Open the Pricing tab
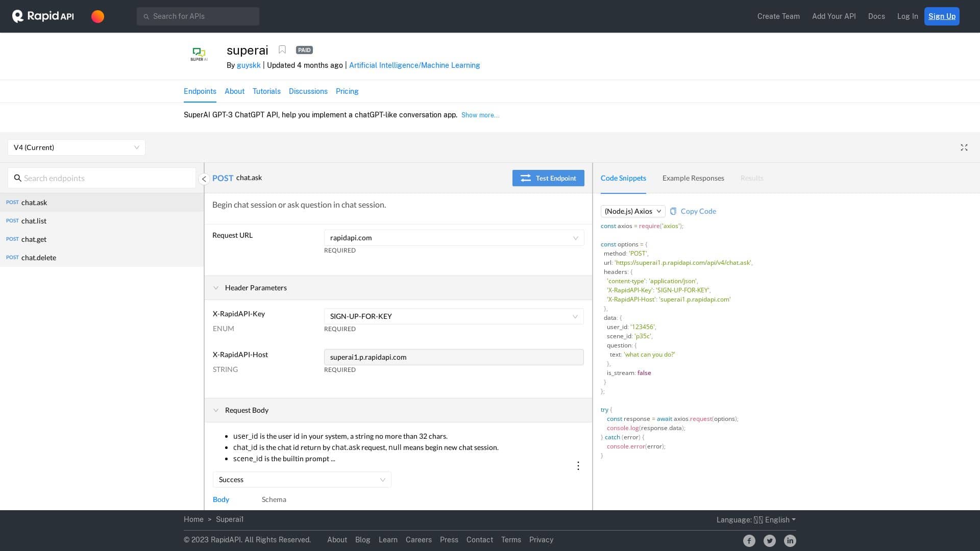This screenshot has height=551, width=980. click(x=347, y=91)
